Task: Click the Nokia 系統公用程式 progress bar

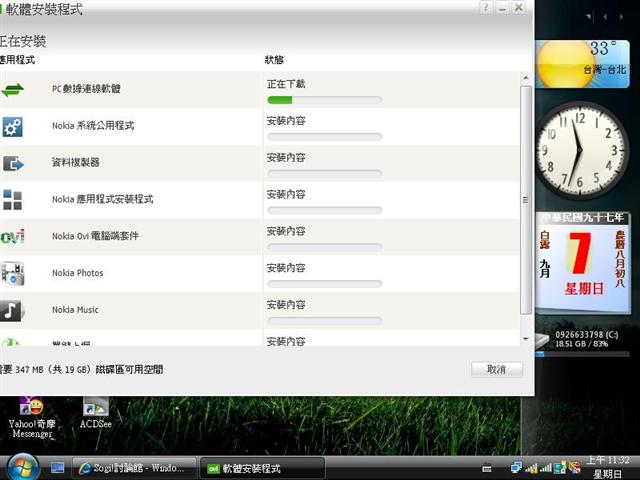Action: click(x=324, y=137)
